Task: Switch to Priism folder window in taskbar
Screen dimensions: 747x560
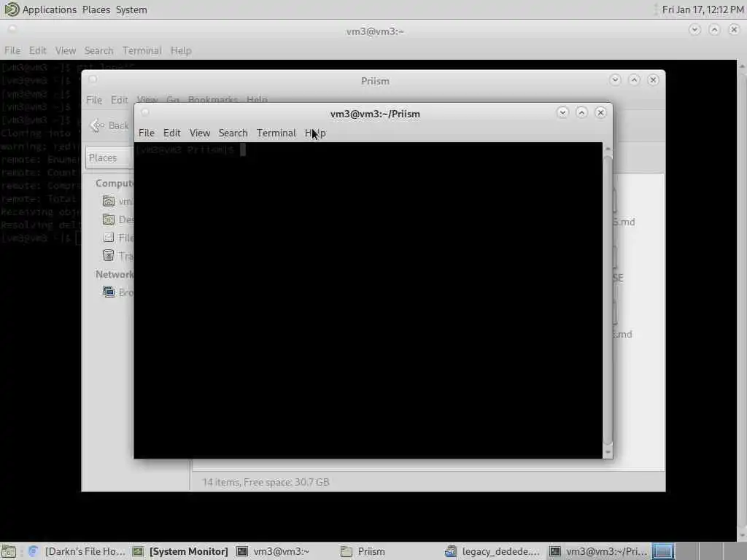Action: click(x=390, y=551)
